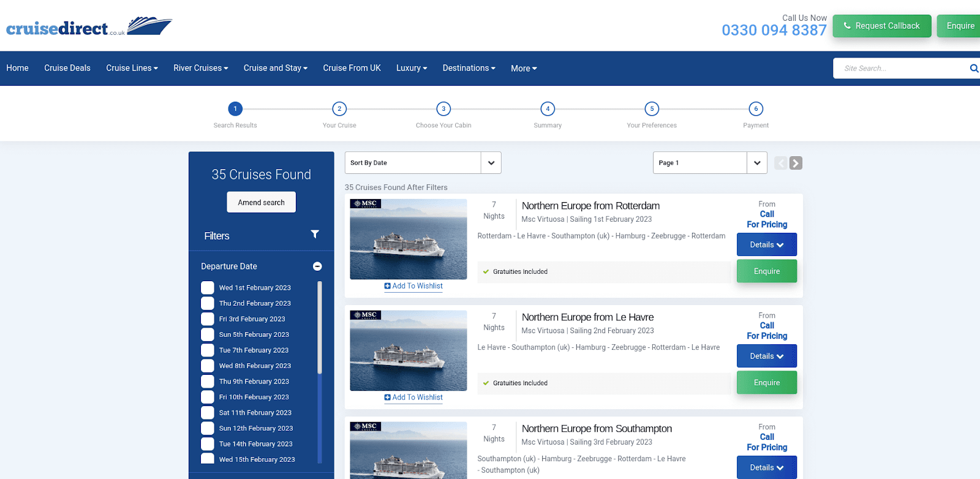Image resolution: width=980 pixels, height=479 pixels.
Task: Expand Details for the Rotterdam cruise
Action: tap(767, 244)
